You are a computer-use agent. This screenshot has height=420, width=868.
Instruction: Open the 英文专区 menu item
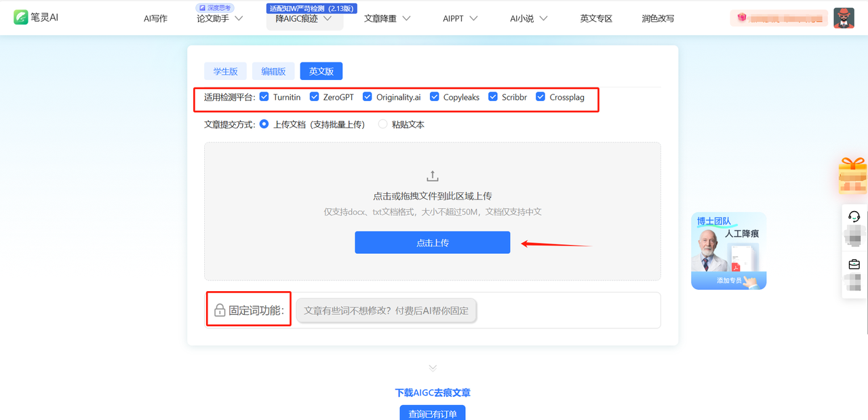point(596,18)
